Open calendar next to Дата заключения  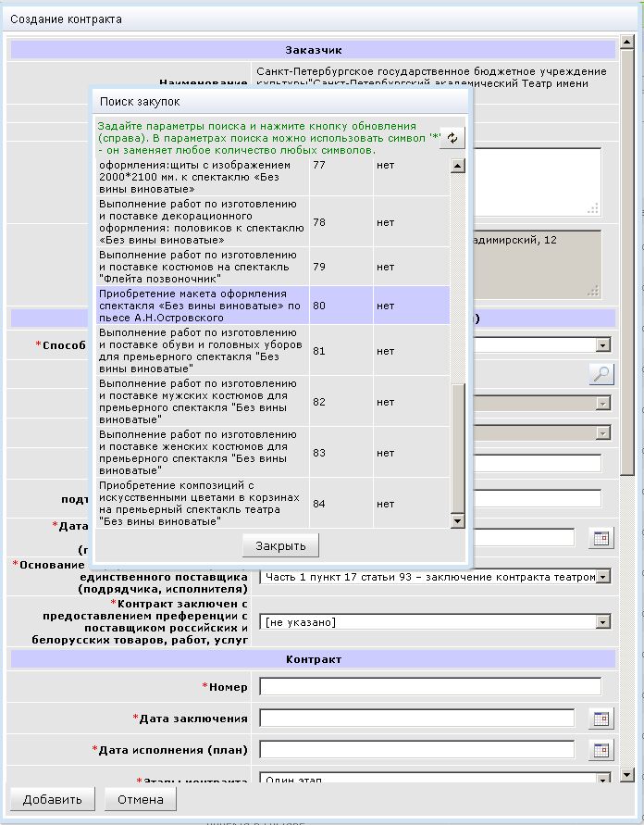(x=601, y=719)
